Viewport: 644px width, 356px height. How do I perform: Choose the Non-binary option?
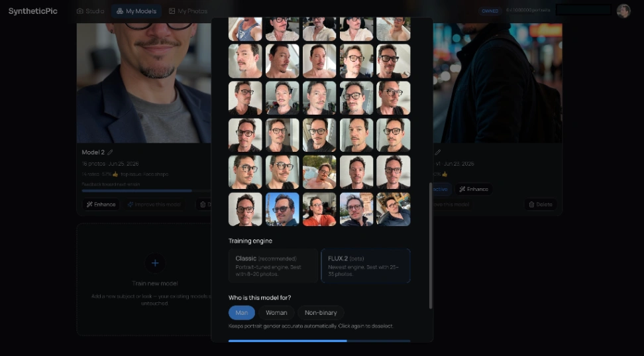[321, 313]
